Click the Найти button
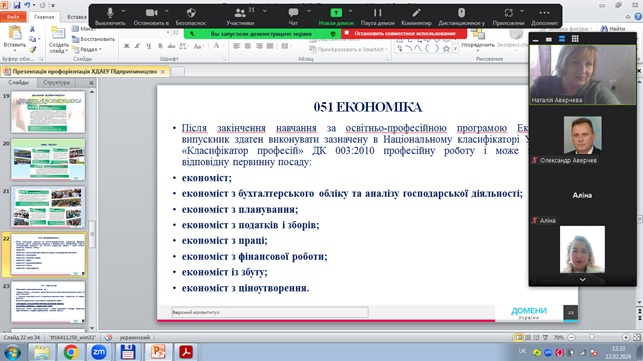Screen dimensions: 643x361 [x=613, y=28]
